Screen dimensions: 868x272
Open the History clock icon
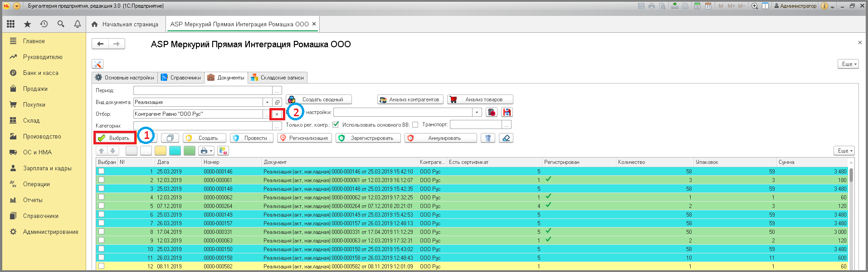pos(44,24)
